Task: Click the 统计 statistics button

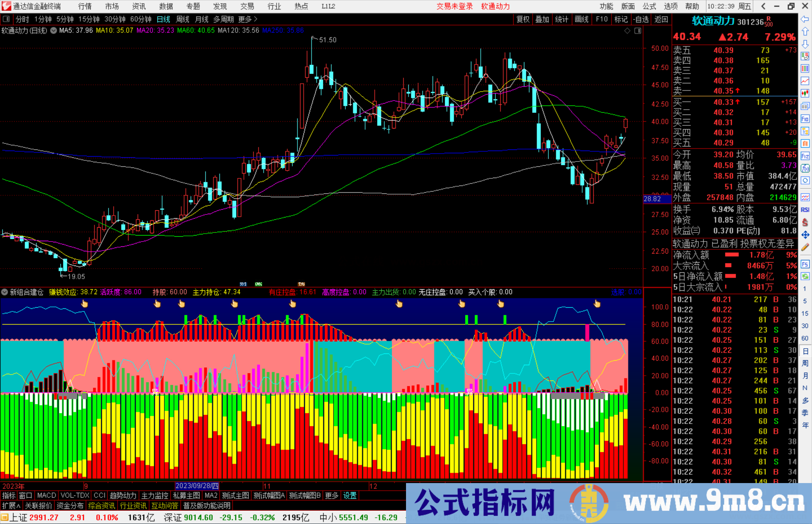Action: click(x=562, y=19)
